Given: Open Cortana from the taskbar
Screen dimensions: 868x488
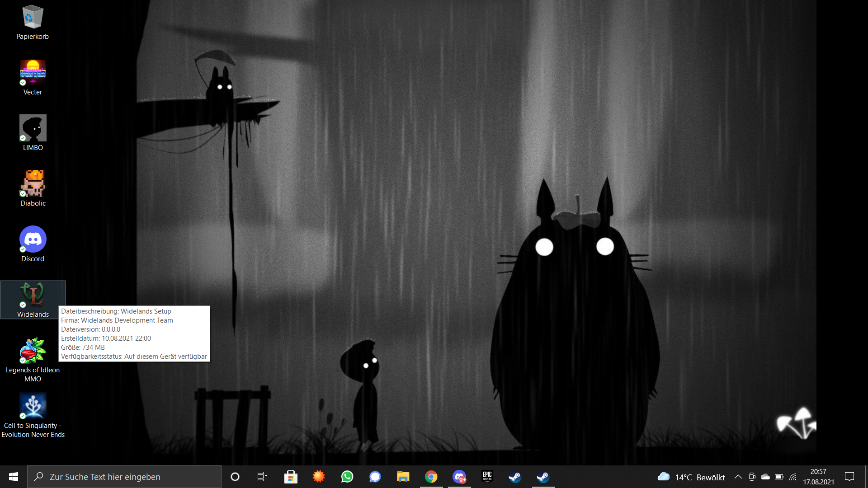Looking at the screenshot, I should pyautogui.click(x=235, y=477).
